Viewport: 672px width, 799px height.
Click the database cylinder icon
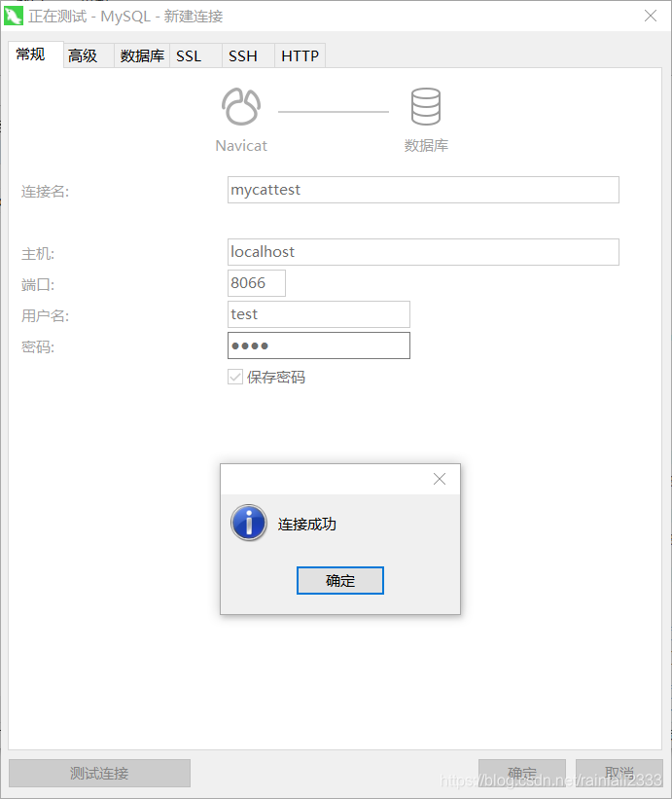point(426,106)
